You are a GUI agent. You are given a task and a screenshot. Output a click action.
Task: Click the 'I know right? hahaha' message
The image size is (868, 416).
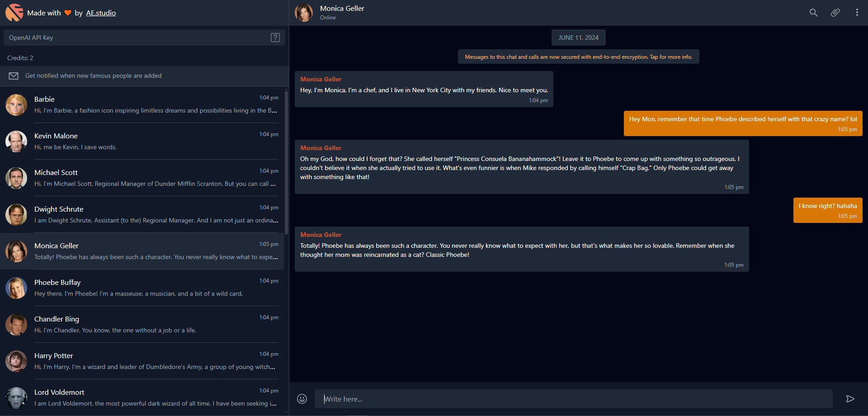(827, 210)
